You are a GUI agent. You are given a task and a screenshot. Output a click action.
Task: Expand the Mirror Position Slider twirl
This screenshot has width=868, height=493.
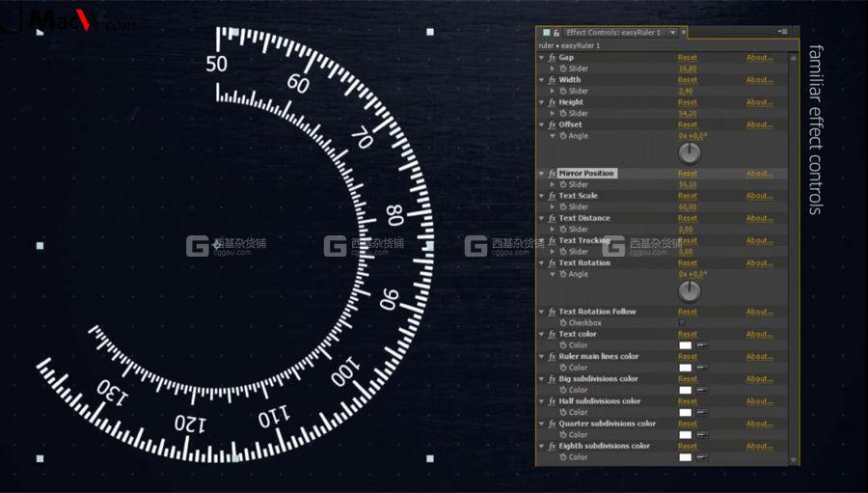[552, 184]
